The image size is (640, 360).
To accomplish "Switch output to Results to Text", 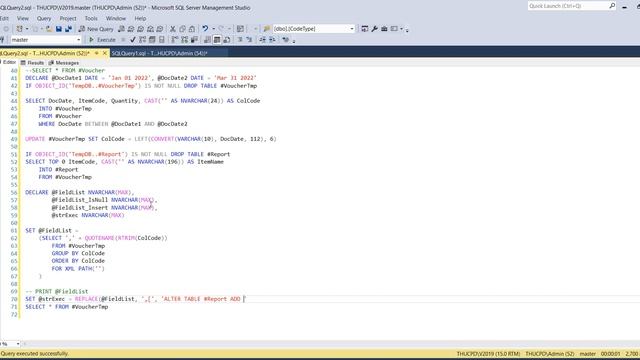I will pos(207,40).
